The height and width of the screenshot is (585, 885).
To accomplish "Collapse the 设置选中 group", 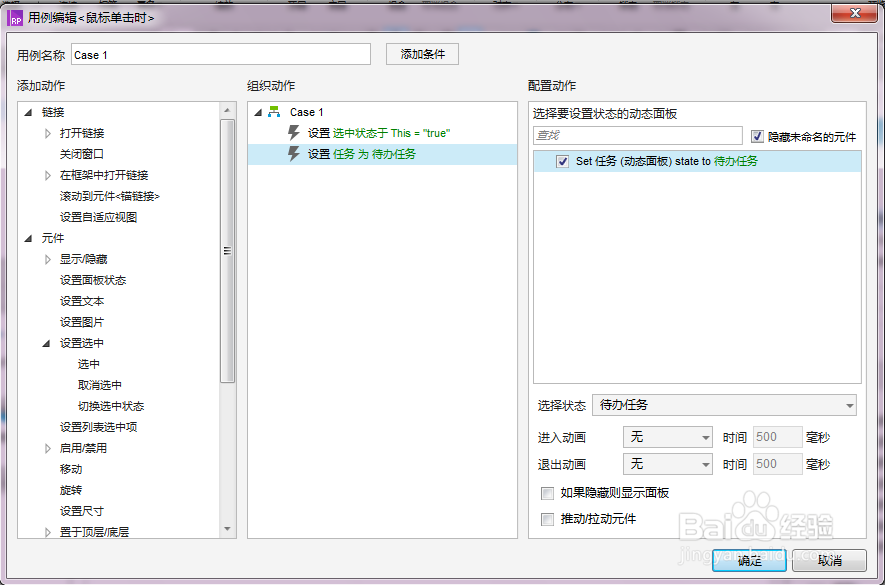I will point(47,343).
